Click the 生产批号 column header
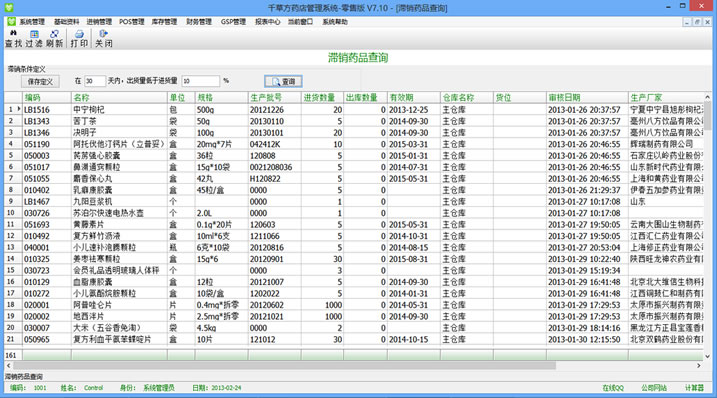This screenshot has height=398, width=717. [x=274, y=97]
